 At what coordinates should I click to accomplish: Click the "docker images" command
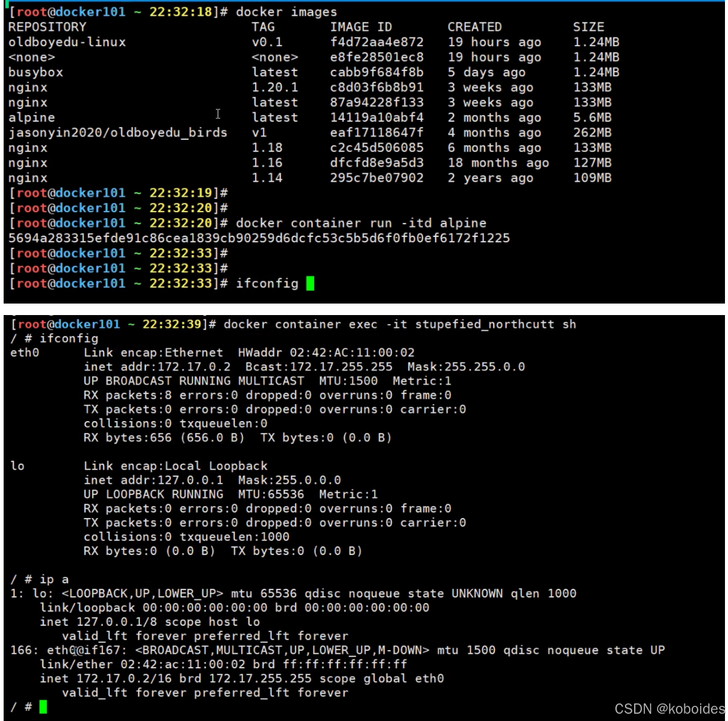click(286, 12)
